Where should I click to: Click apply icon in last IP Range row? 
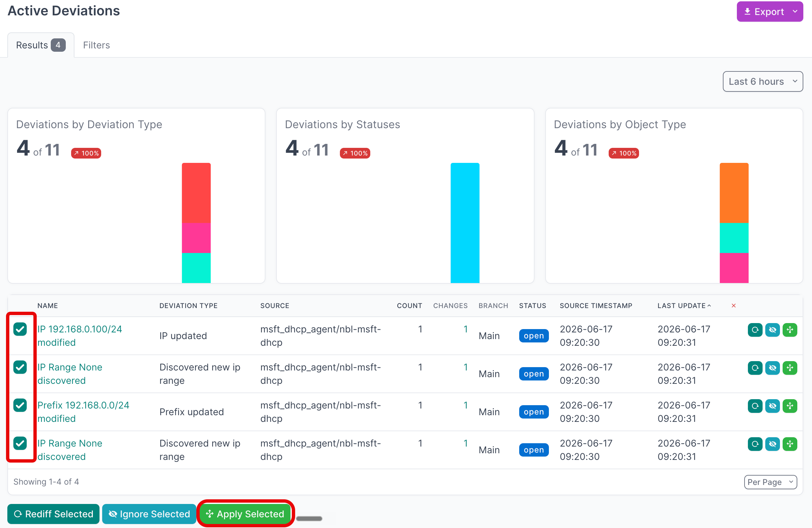[790, 444]
